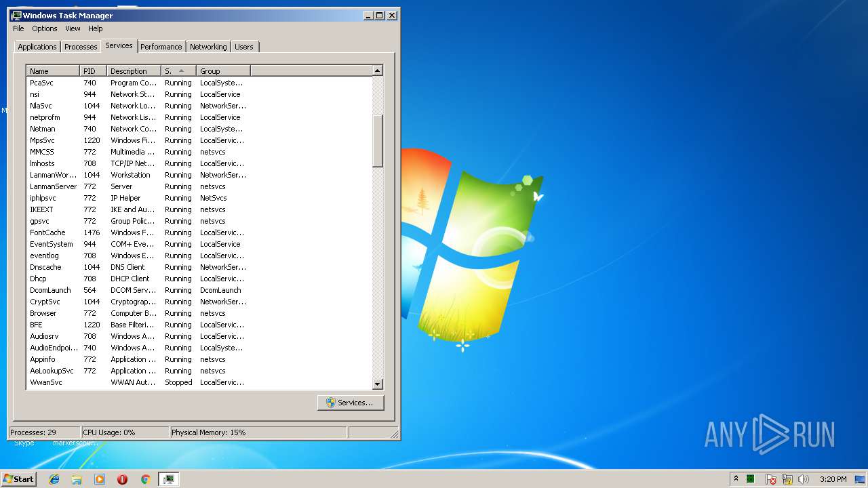Switch to the Performance tab
The width and height of the screenshot is (868, 488).
point(161,47)
